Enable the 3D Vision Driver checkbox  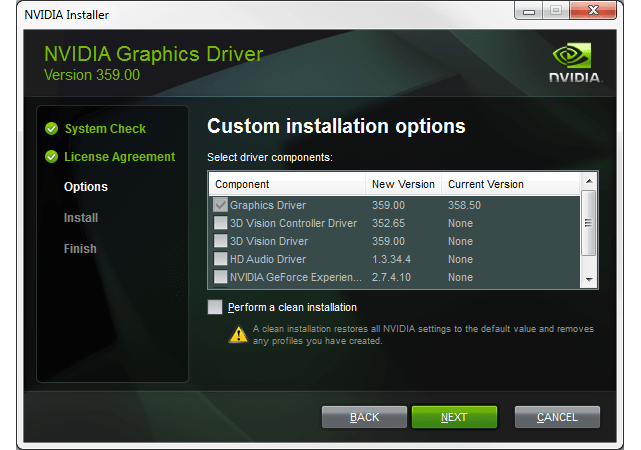tap(220, 241)
